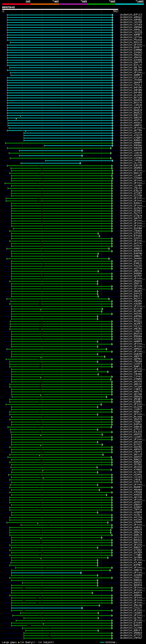Select label UniRef100_Q3HRW8
Viewport: 146px width, 644px height.
[131, 50]
